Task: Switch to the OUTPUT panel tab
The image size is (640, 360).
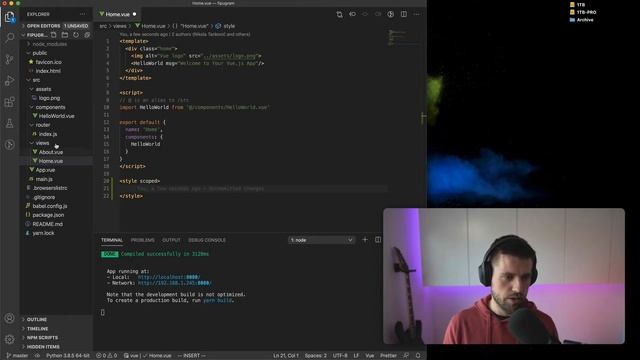Action: pyautogui.click(x=171, y=240)
